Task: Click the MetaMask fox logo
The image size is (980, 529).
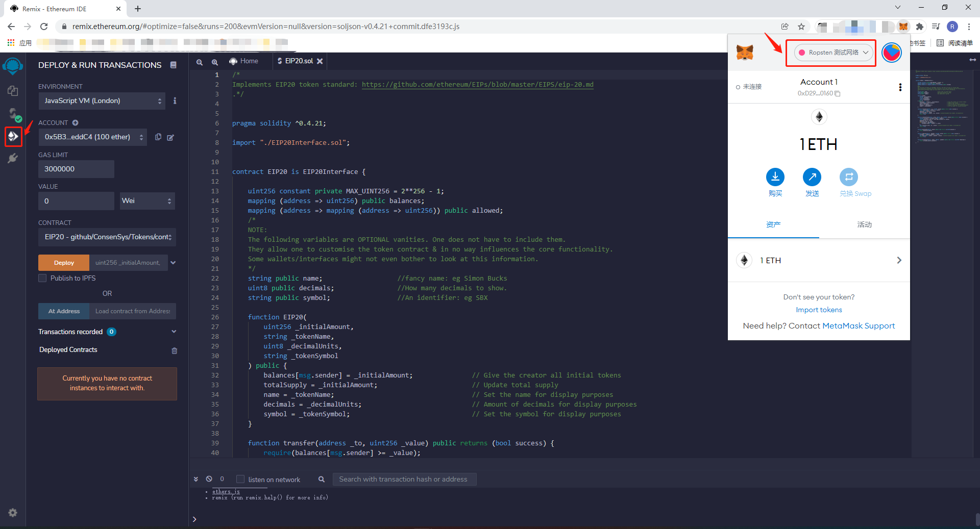Action: [745, 53]
